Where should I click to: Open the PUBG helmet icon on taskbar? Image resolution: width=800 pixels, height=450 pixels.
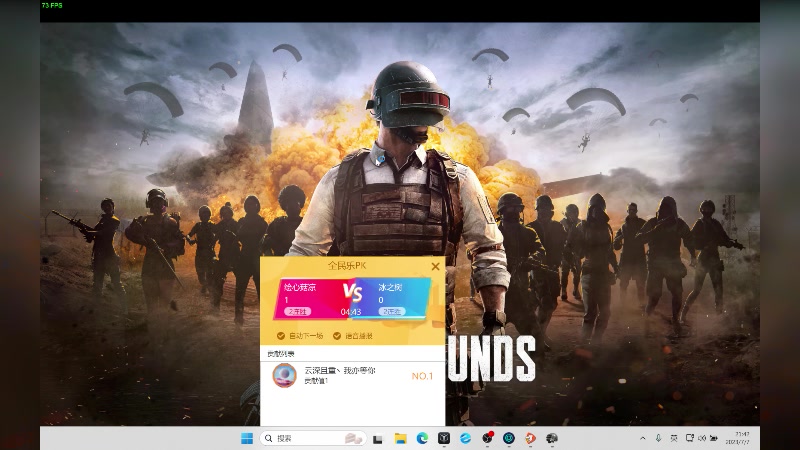[x=552, y=438]
